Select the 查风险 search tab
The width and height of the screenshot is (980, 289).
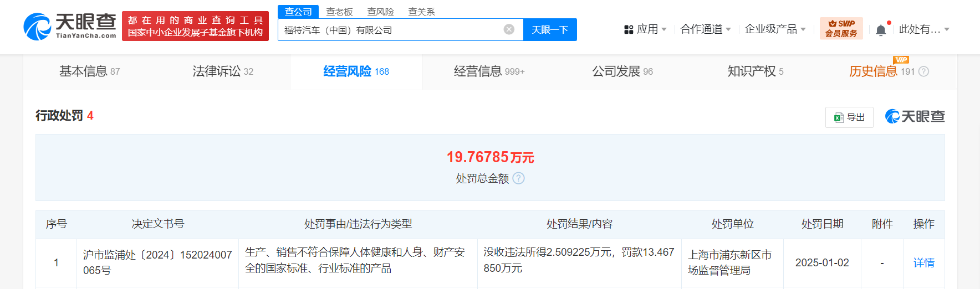pos(380,12)
